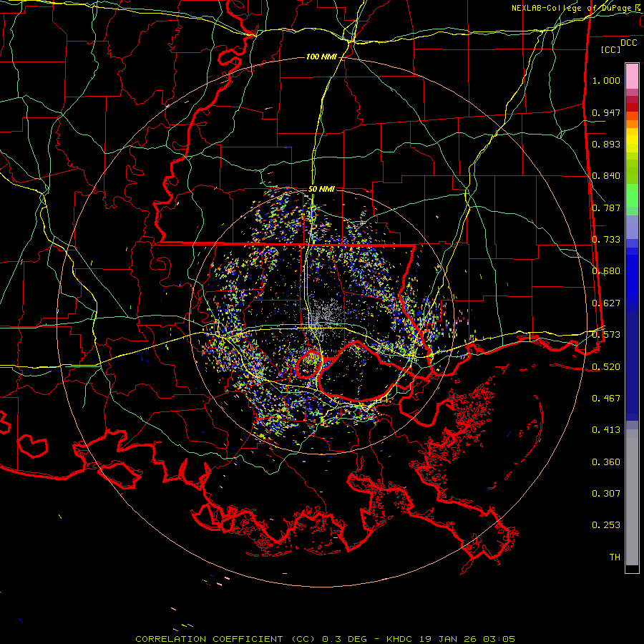This screenshot has height=644, width=644.
Task: Click the TH label at the legend bottom
Action: pyautogui.click(x=615, y=557)
